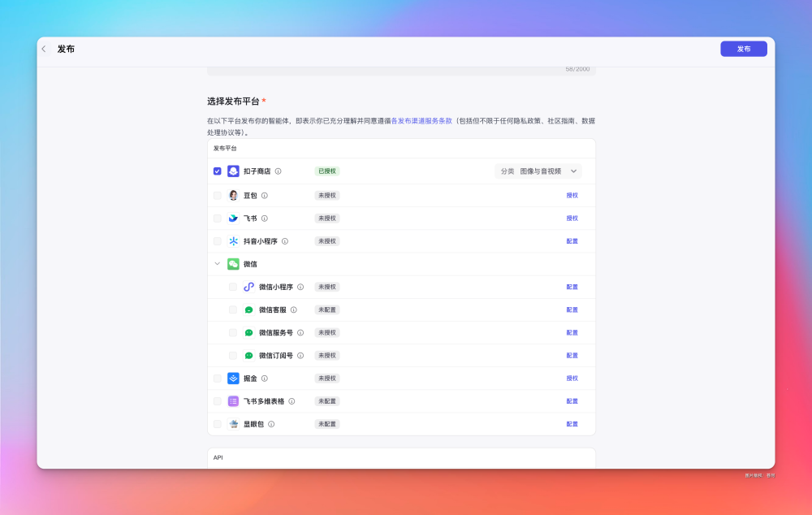Enable the 微信订阅号 checkbox
Image resolution: width=812 pixels, height=515 pixels.
[233, 355]
